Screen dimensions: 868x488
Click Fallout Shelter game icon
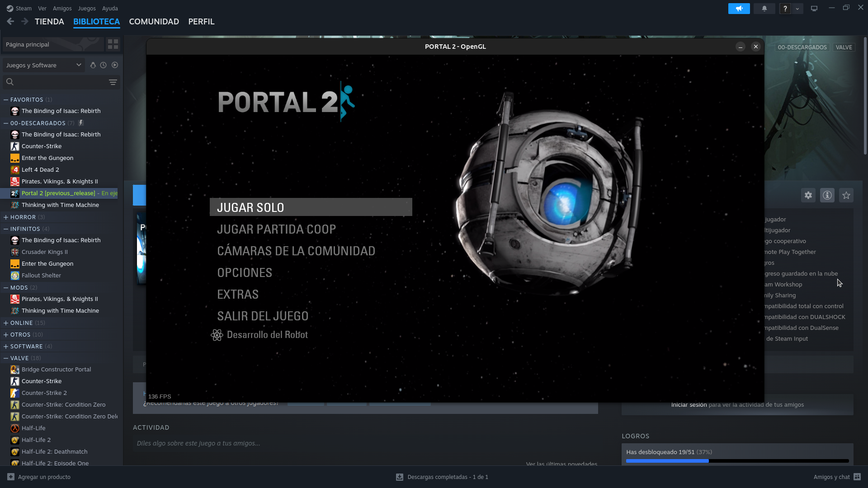pos(15,275)
